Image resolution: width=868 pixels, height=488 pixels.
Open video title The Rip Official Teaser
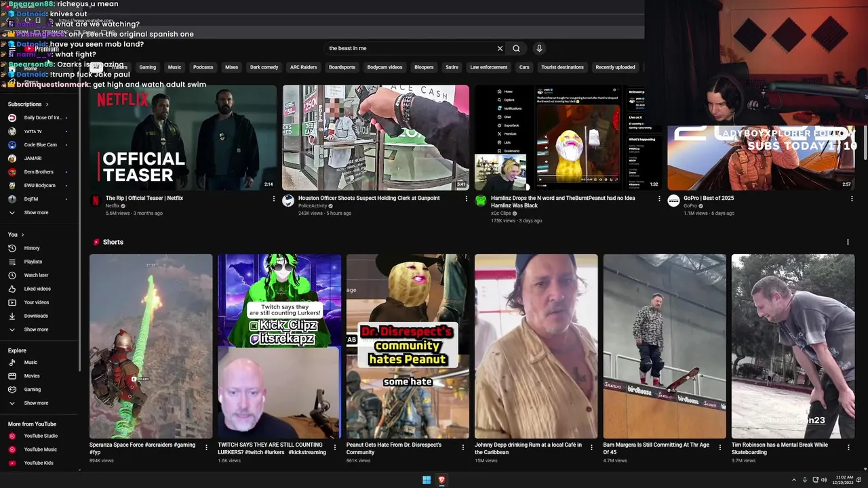(144, 199)
